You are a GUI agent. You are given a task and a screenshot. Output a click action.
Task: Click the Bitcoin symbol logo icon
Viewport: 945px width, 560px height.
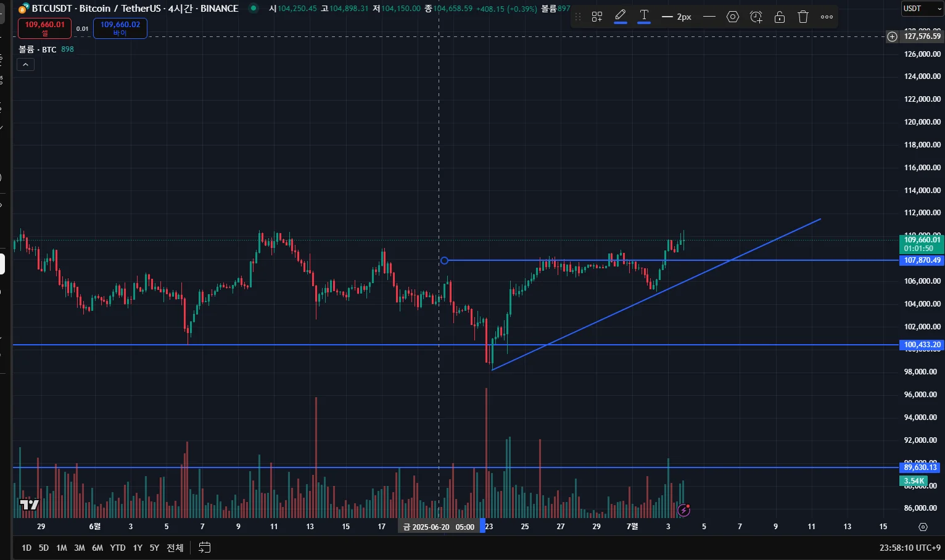point(23,9)
